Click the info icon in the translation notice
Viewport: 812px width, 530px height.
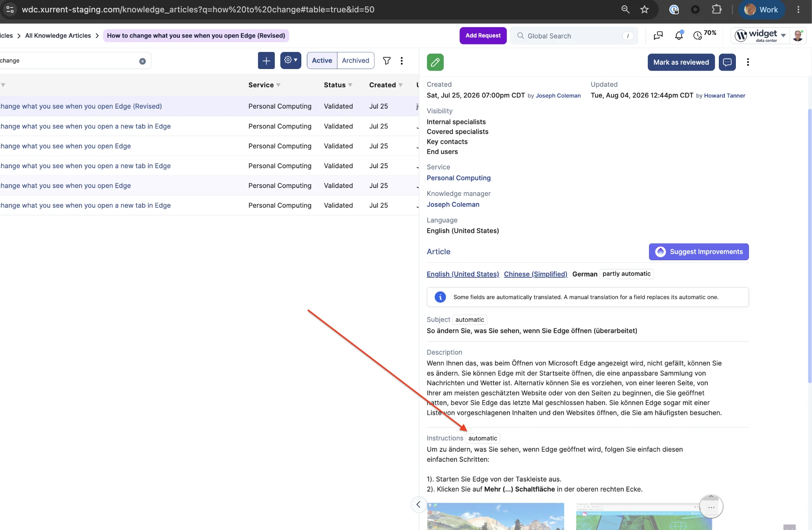tap(440, 297)
